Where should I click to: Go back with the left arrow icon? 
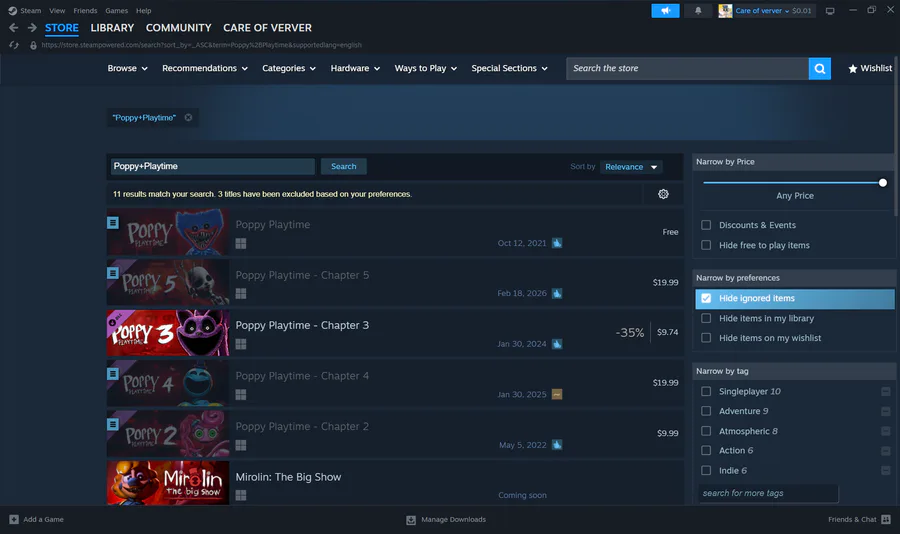click(x=14, y=28)
